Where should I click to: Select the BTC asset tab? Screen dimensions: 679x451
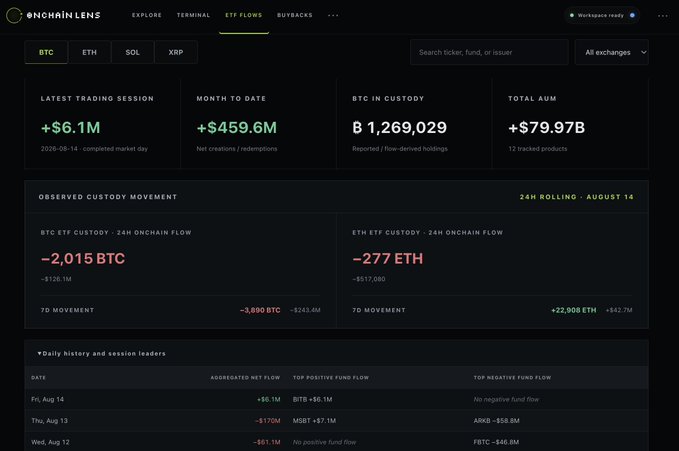pyautogui.click(x=46, y=52)
